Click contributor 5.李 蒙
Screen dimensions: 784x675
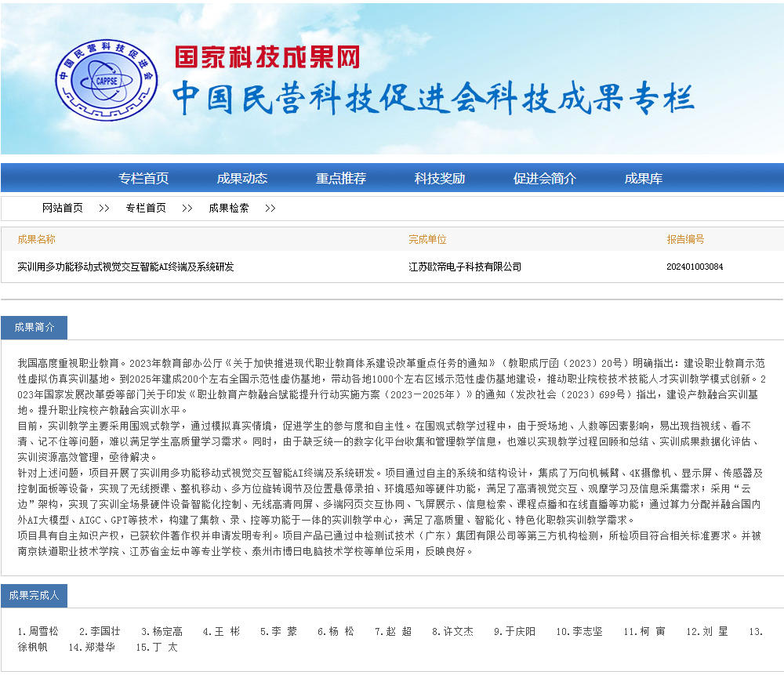[x=278, y=632]
